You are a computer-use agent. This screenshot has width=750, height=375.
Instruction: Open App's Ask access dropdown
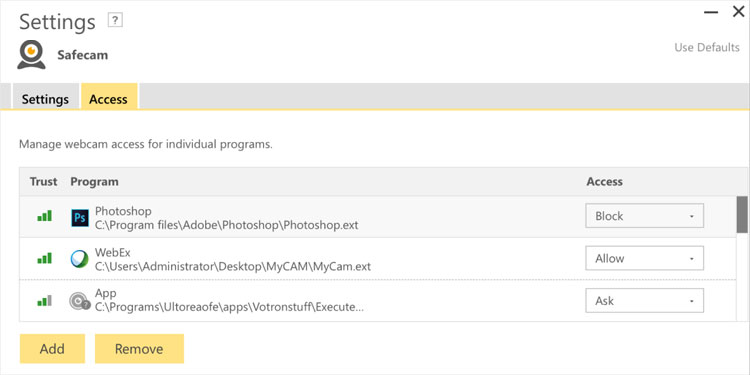pyautogui.click(x=644, y=301)
